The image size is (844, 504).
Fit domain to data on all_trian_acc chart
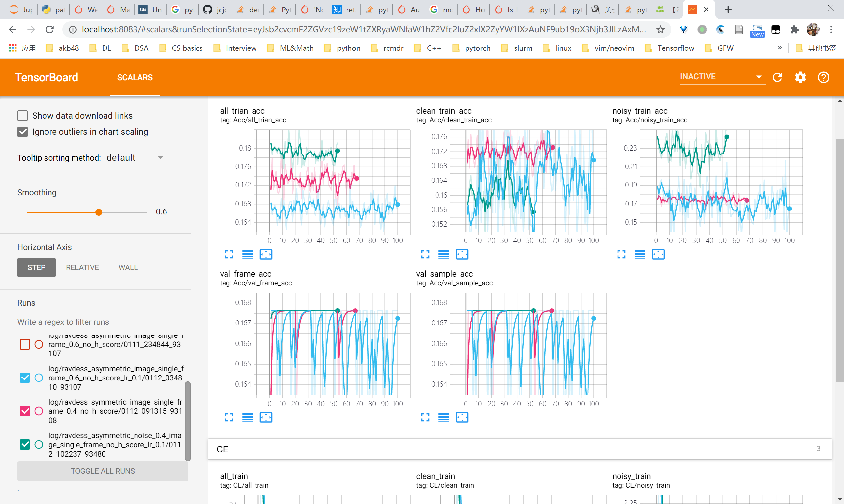[266, 254]
